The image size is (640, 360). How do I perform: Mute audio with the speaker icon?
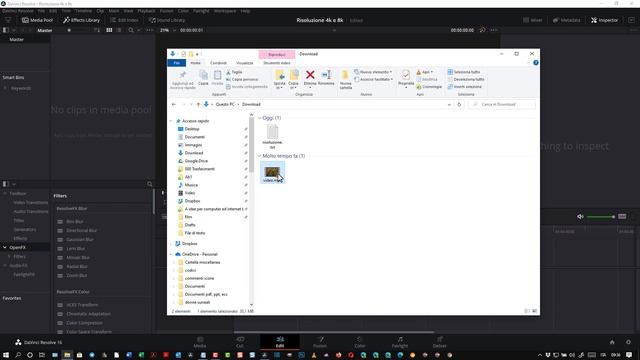coord(580,217)
